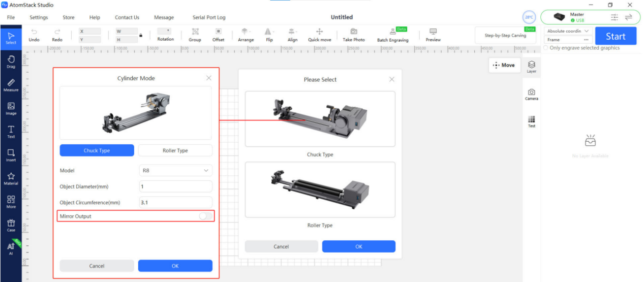Open the Preview monitor

coord(433,35)
